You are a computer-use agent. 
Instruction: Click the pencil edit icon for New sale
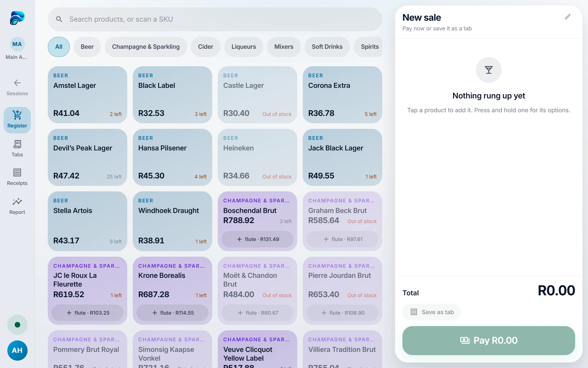pyautogui.click(x=568, y=17)
